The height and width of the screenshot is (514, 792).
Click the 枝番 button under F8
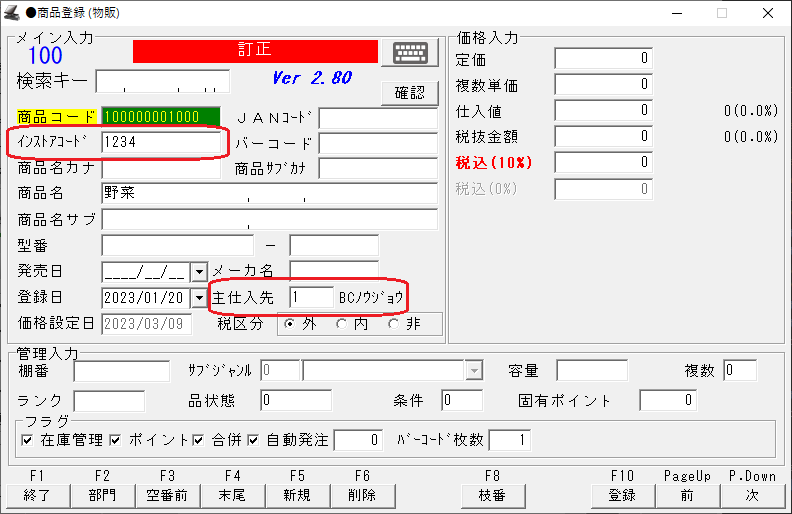coord(492,495)
